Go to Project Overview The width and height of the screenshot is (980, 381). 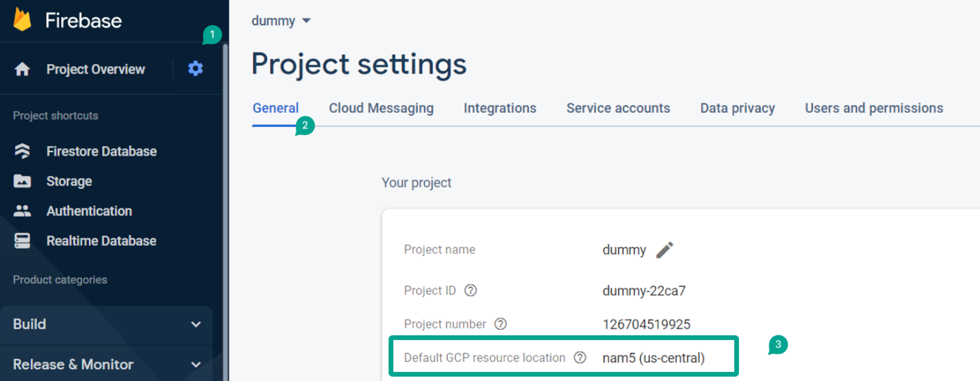click(96, 69)
